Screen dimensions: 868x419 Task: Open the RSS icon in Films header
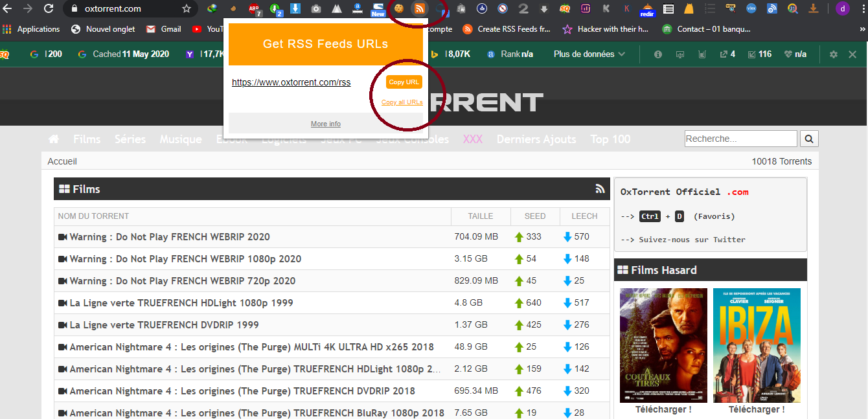(x=600, y=189)
